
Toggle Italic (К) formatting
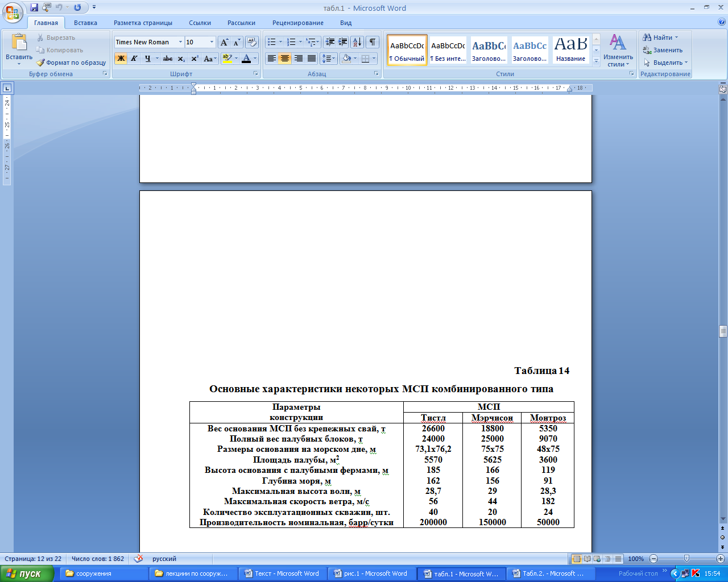[x=134, y=59]
